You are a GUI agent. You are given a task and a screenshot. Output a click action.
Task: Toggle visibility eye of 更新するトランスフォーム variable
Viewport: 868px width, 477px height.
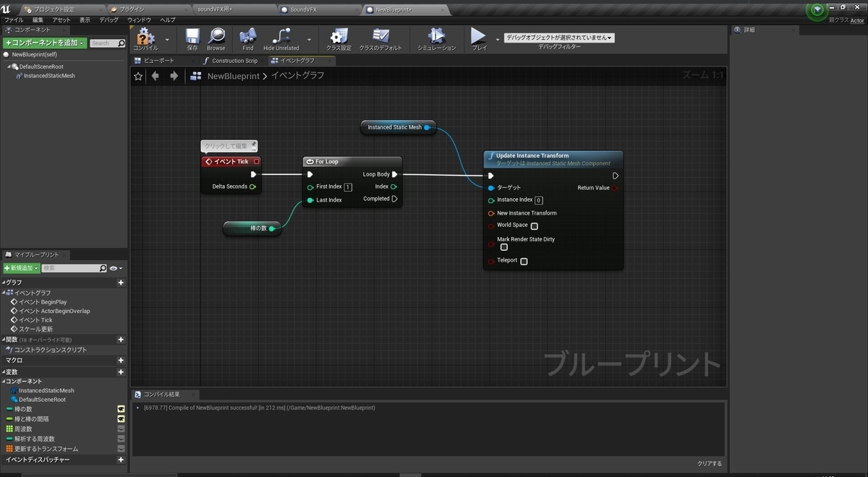121,449
